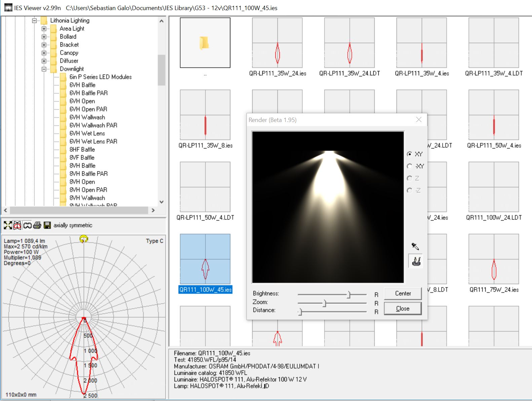Select the QR-LP111_35W_24.LDT thumbnail
532x401 pixels.
click(x=349, y=43)
